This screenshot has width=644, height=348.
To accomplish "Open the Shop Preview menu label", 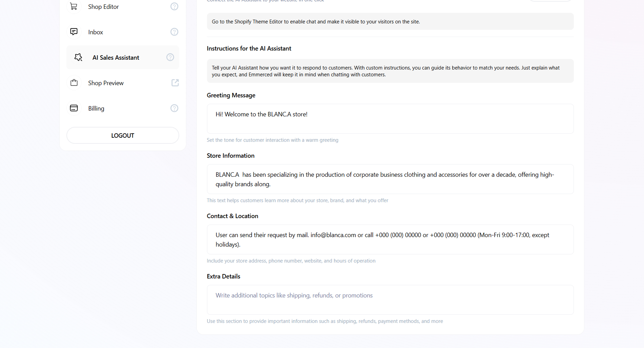I will tap(106, 83).
